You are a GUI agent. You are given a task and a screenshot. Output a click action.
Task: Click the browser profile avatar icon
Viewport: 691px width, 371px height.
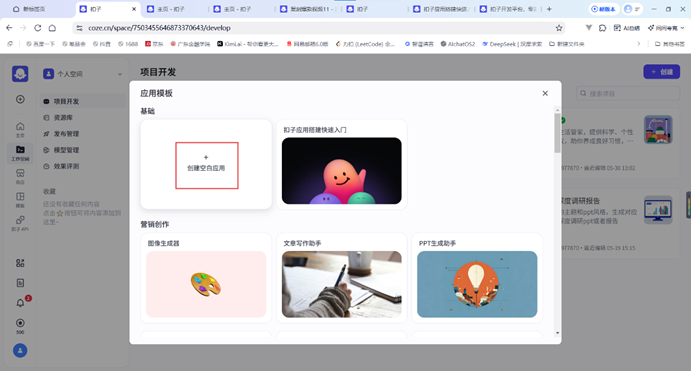[x=628, y=9]
